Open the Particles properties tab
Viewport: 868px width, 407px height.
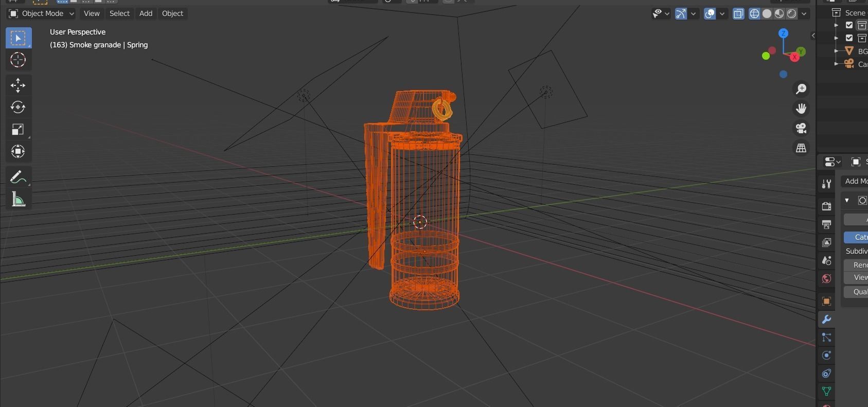click(x=826, y=338)
